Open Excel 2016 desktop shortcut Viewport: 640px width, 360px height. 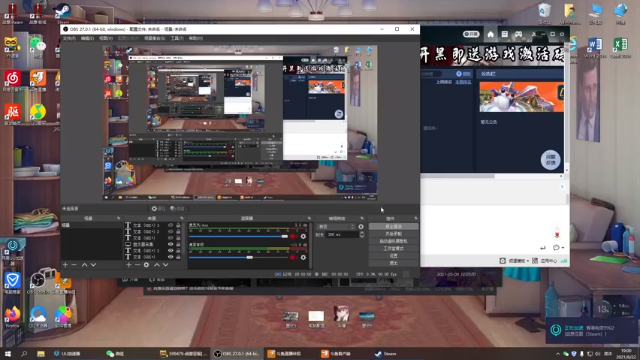(x=620, y=47)
